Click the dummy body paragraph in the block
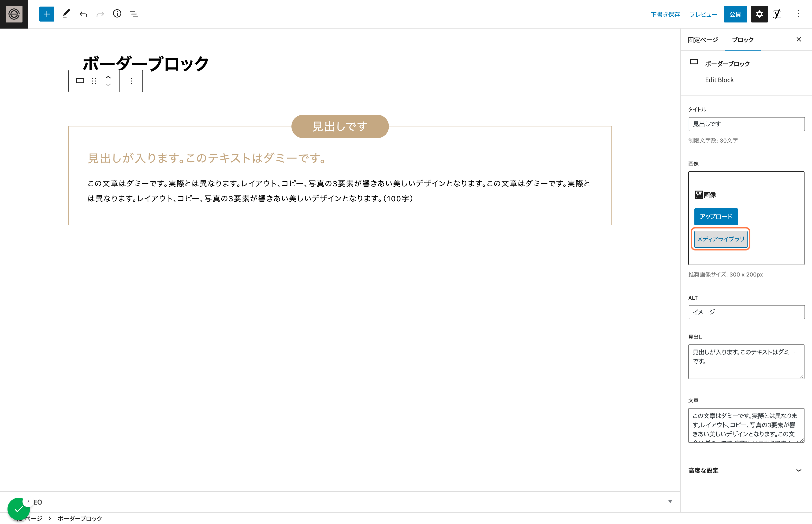 [x=339, y=191]
